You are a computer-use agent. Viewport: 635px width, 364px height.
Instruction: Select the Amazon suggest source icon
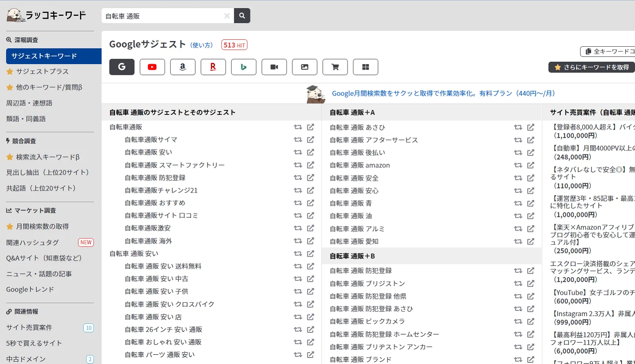point(183,67)
